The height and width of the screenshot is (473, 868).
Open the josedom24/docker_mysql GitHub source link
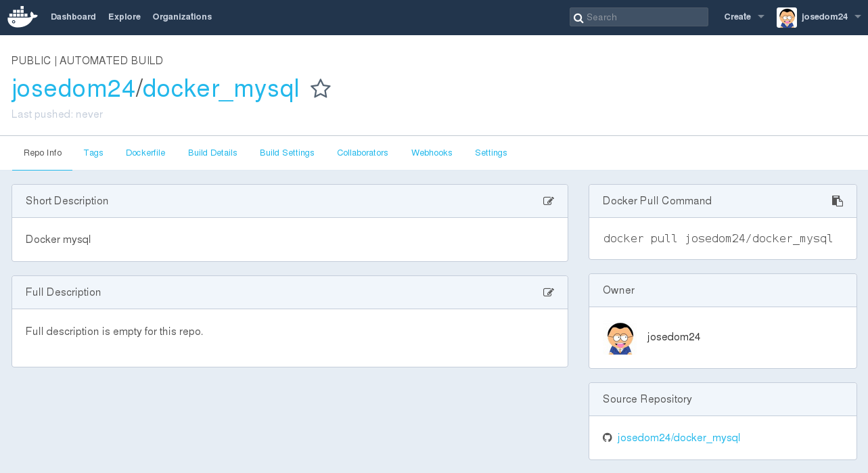point(679,438)
